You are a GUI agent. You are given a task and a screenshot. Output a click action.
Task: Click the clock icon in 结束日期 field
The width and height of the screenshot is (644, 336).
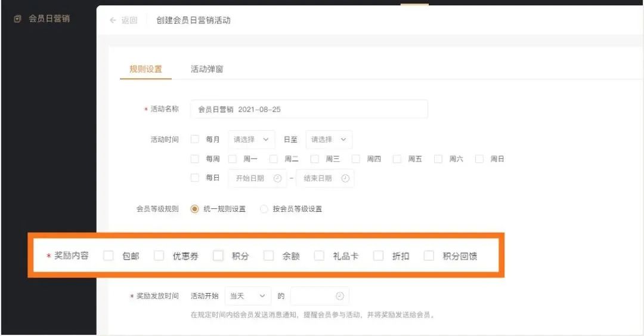pos(345,178)
